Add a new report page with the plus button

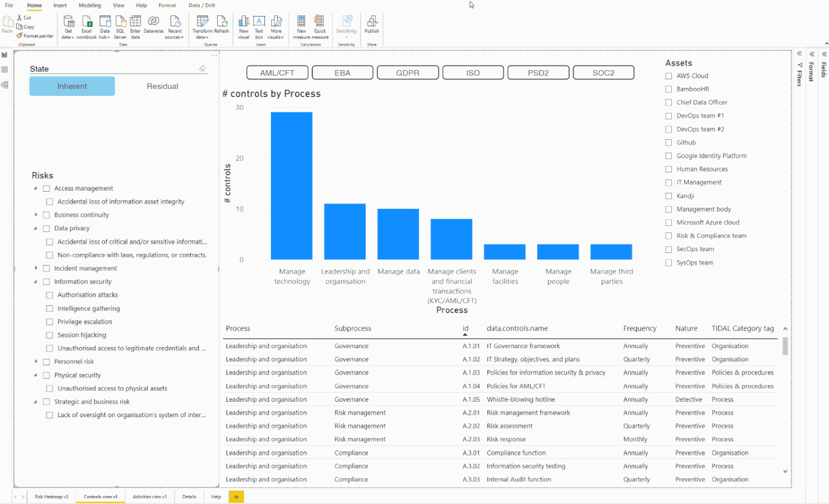pos(236,497)
